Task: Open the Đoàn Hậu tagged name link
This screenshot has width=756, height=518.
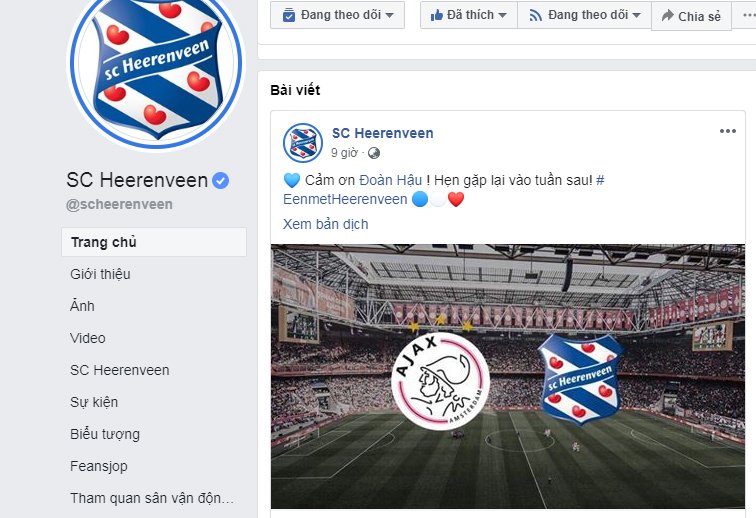Action: point(391,180)
